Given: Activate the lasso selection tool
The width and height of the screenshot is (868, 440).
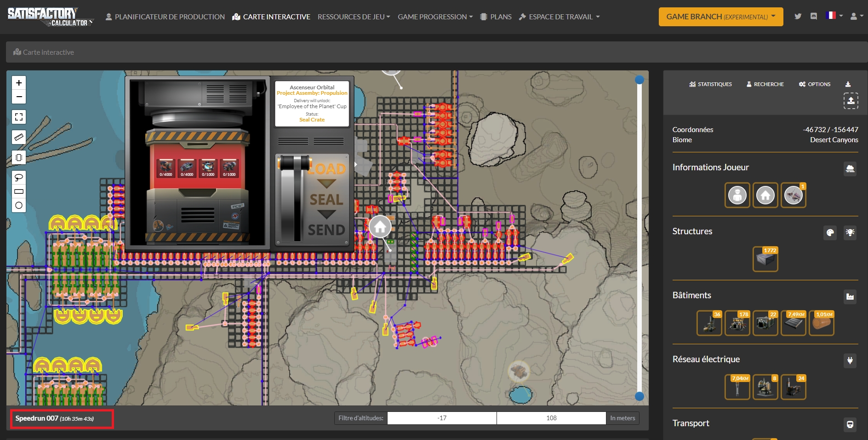Looking at the screenshot, I should (x=19, y=178).
